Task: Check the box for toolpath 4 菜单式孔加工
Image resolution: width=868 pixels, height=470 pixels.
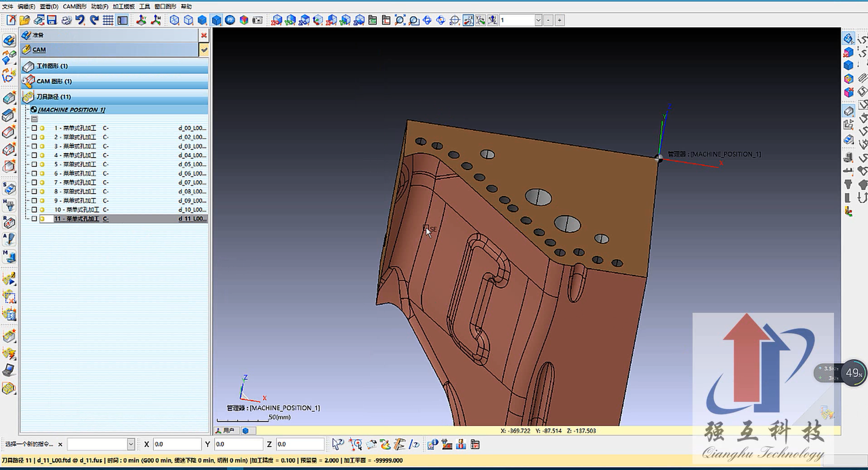Action: tap(34, 155)
